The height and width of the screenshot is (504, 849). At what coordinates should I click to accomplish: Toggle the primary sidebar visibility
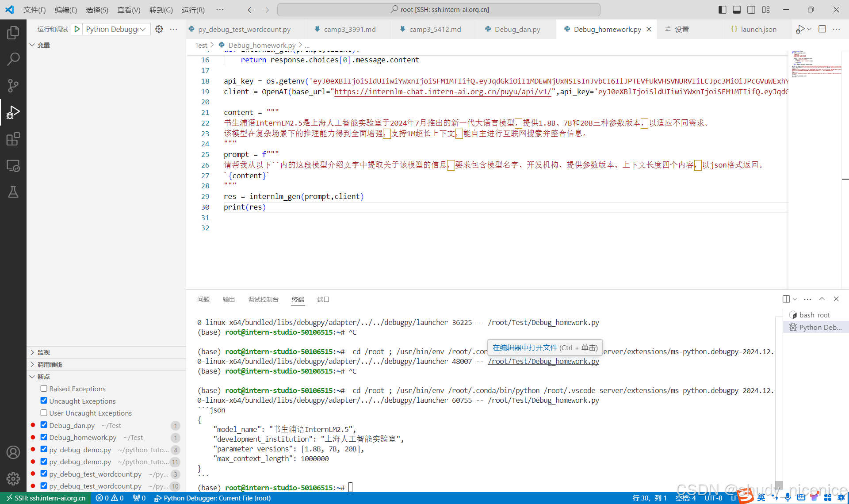click(x=722, y=9)
